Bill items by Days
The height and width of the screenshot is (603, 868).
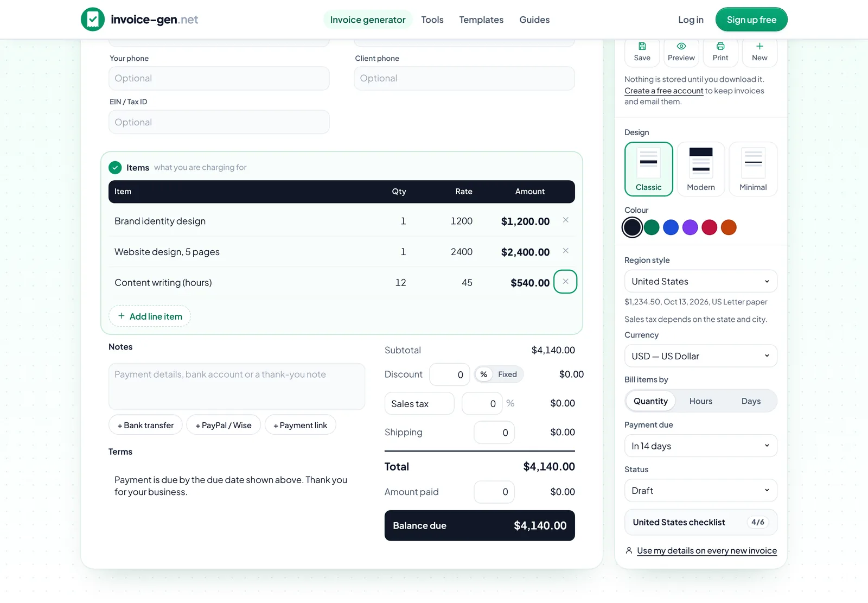(x=751, y=401)
